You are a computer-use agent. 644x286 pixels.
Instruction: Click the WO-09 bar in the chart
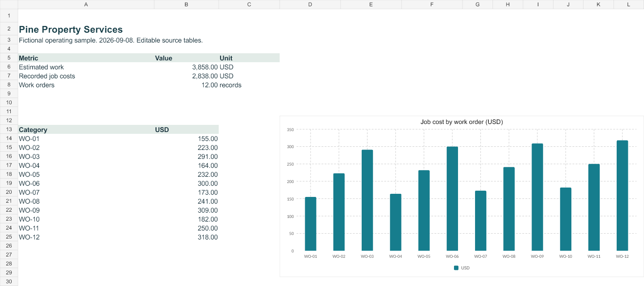tap(537, 197)
